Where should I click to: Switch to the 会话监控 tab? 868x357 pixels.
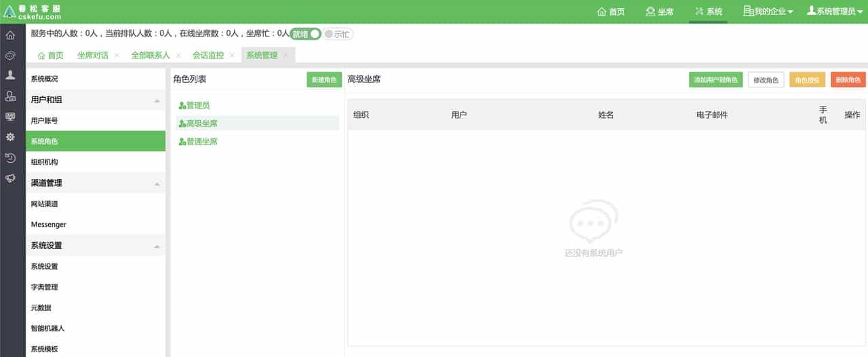tap(208, 55)
